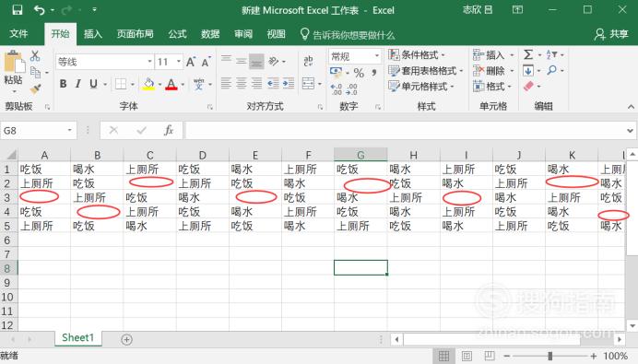The image size is (638, 364).
Task: Apply the fill color bucket
Action: (x=148, y=84)
